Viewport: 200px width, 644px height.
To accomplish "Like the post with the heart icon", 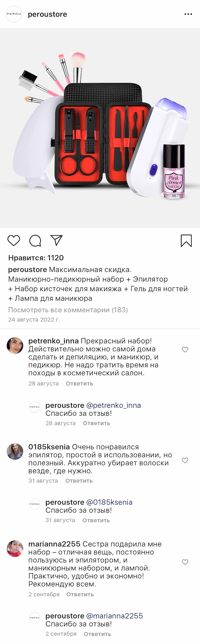I will click(x=14, y=241).
